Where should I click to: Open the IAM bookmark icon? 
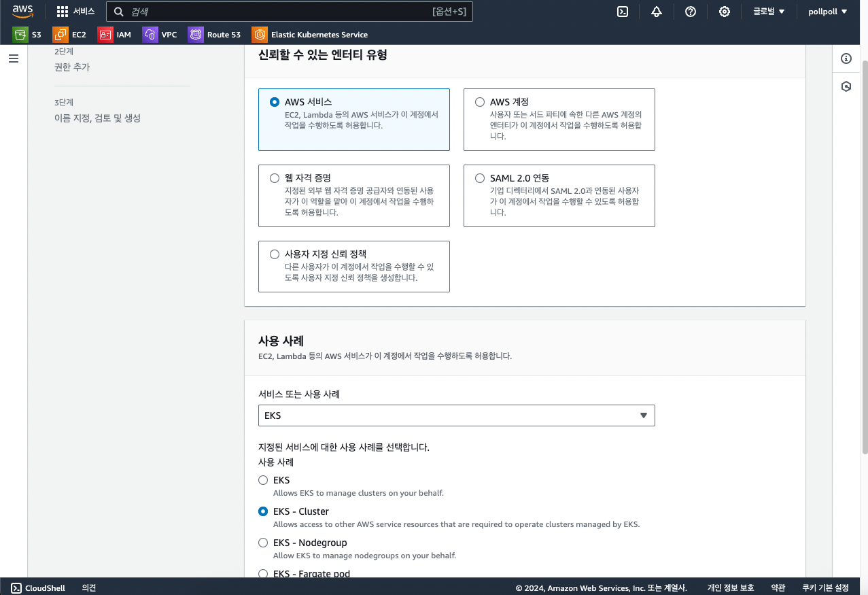click(105, 35)
